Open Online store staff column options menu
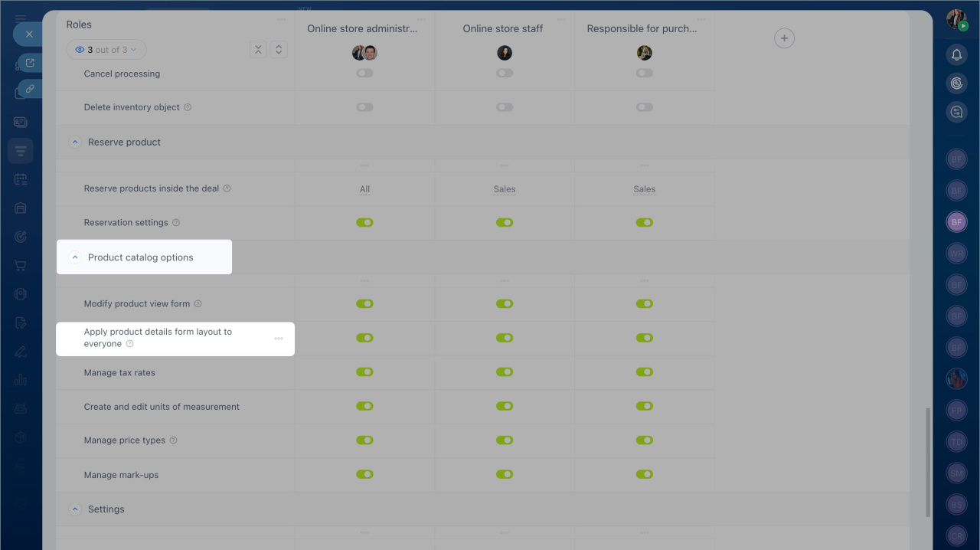This screenshot has height=550, width=980. tap(561, 20)
